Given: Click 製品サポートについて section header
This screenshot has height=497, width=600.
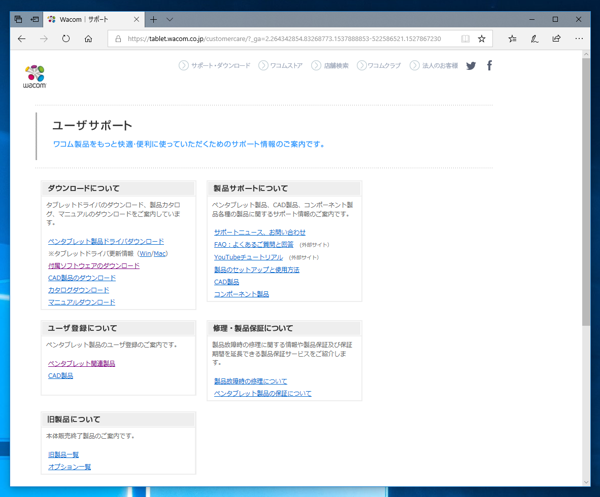Looking at the screenshot, I should click(x=251, y=189).
